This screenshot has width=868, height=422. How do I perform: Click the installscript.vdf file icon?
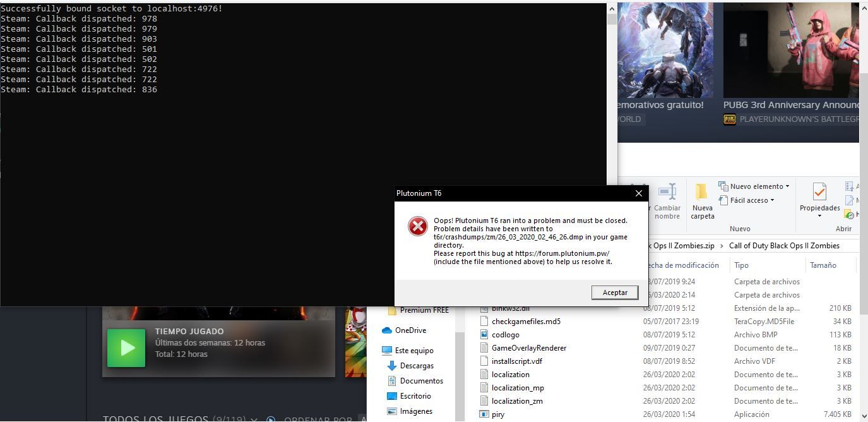(x=484, y=361)
